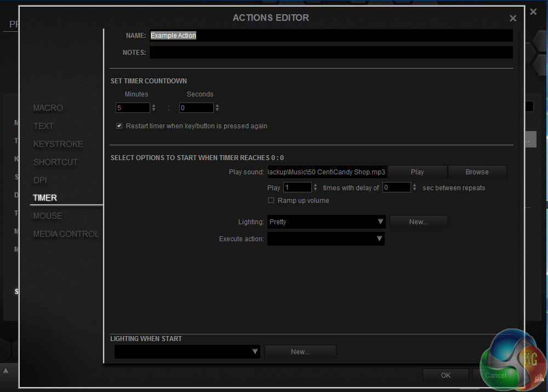Click the play times count field
The width and height of the screenshot is (548, 392).
click(x=298, y=188)
